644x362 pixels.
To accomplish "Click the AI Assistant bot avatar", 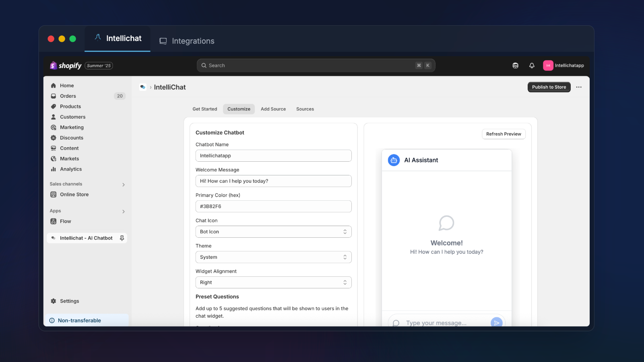I will tap(394, 160).
